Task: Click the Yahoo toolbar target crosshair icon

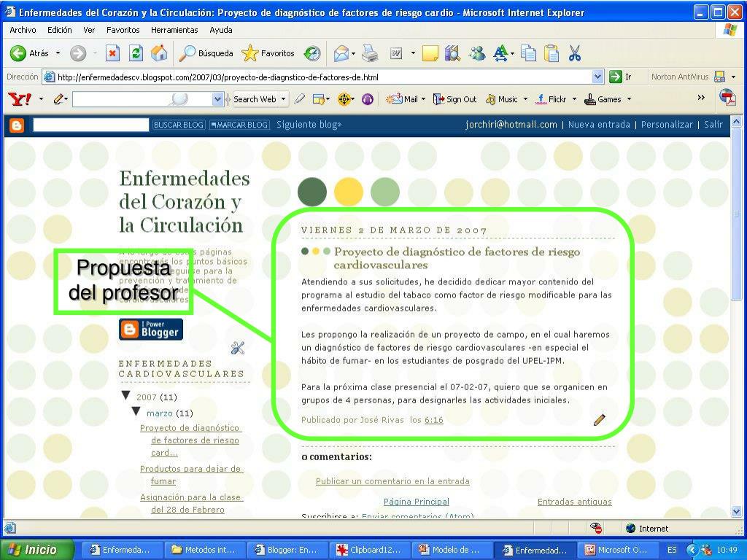Action: click(344, 99)
